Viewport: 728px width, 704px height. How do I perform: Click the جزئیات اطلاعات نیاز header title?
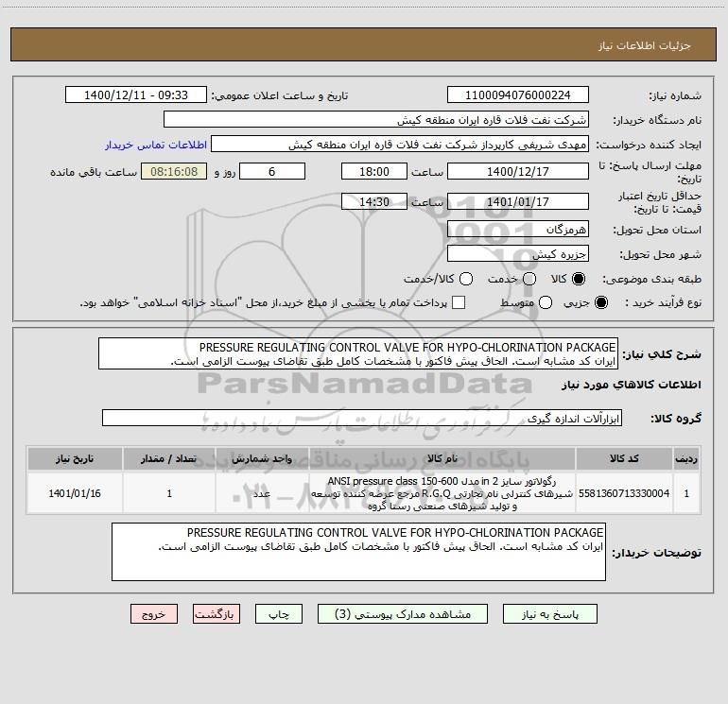click(x=645, y=45)
